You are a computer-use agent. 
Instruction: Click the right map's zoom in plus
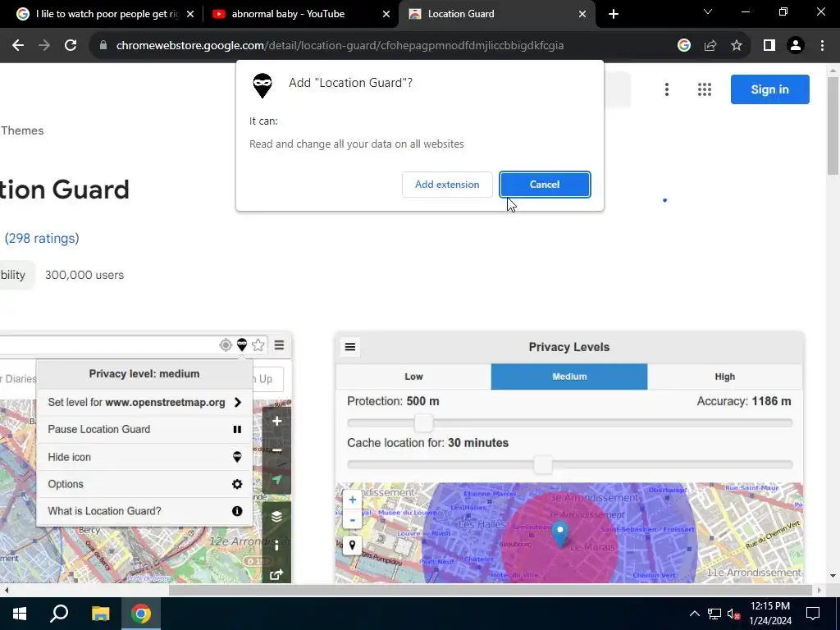(x=352, y=500)
